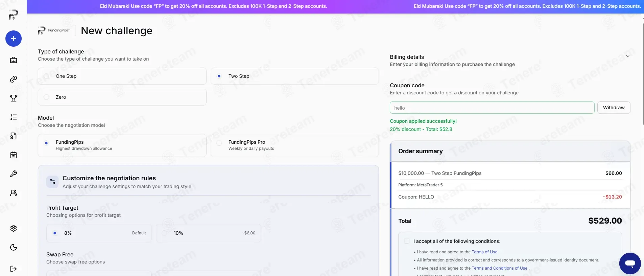
Task: Click the coupon code input field
Action: pos(492,108)
